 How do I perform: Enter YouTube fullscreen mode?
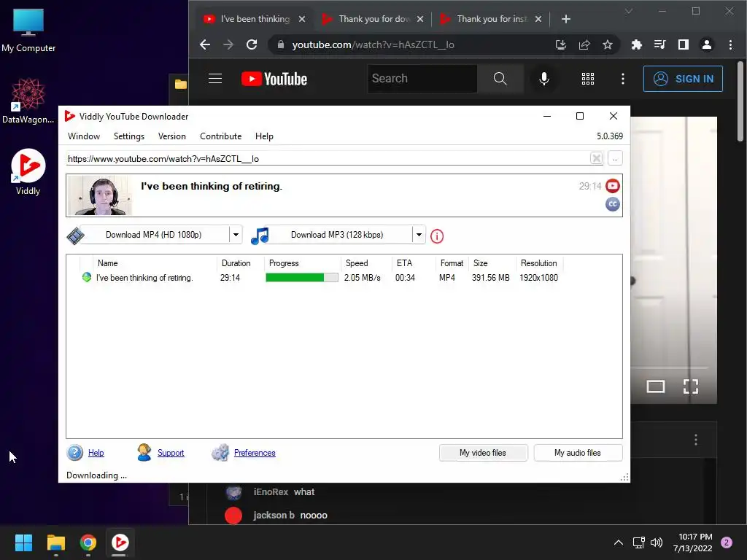[690, 386]
